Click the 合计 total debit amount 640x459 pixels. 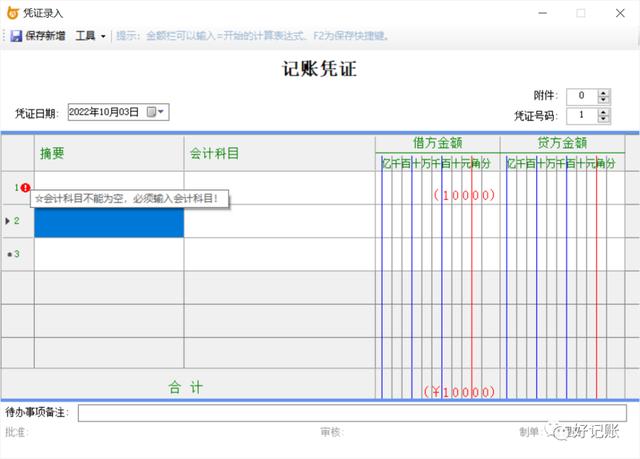[x=459, y=392]
